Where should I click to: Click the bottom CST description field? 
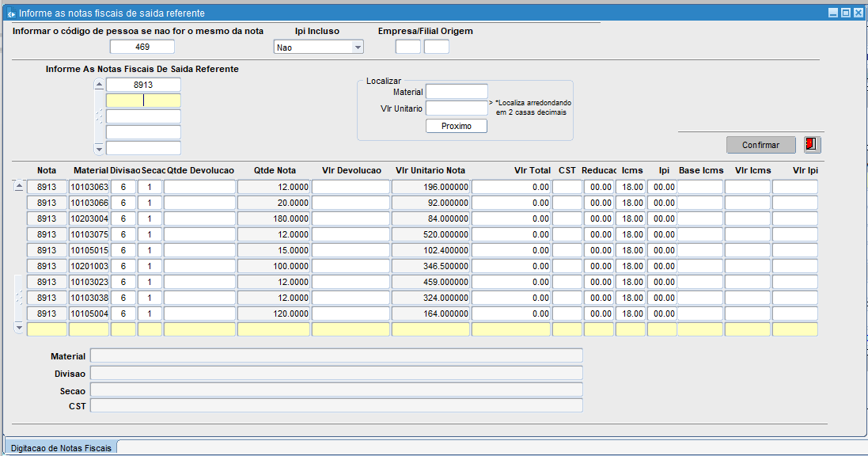coord(336,405)
